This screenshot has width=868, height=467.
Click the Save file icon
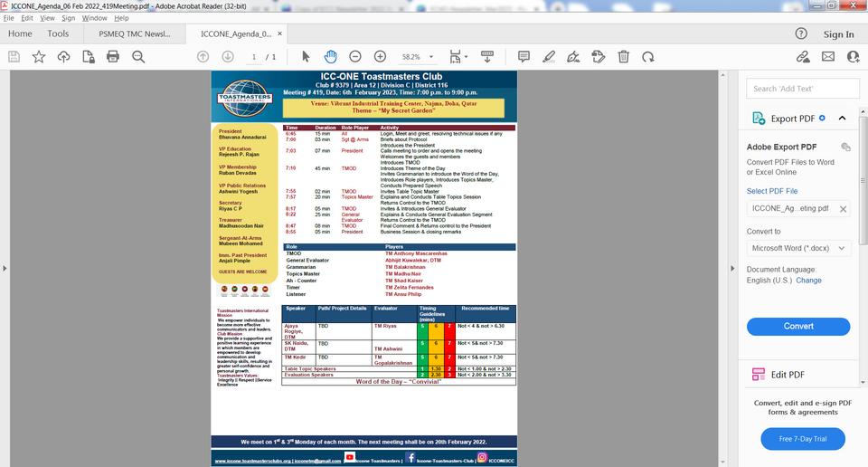[x=14, y=56]
